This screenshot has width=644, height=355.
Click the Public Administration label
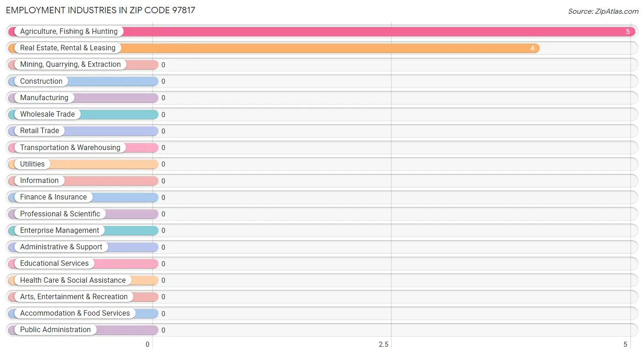click(x=55, y=330)
